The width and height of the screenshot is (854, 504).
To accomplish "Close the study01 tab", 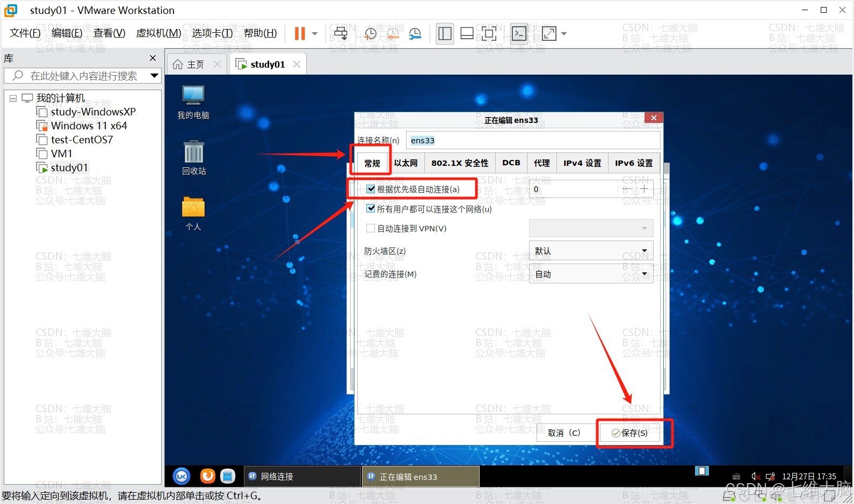I will coord(296,64).
